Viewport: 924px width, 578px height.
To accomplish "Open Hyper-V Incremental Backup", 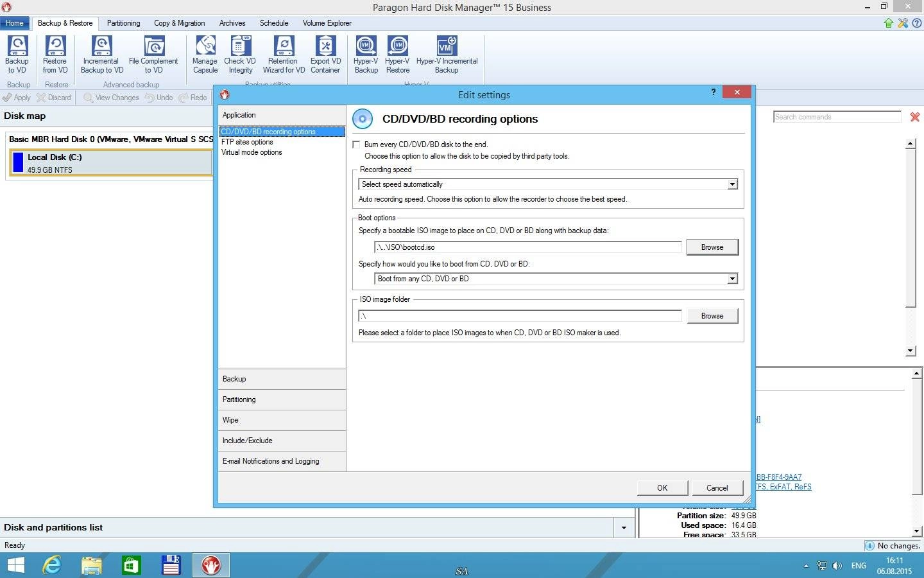I will (x=447, y=55).
